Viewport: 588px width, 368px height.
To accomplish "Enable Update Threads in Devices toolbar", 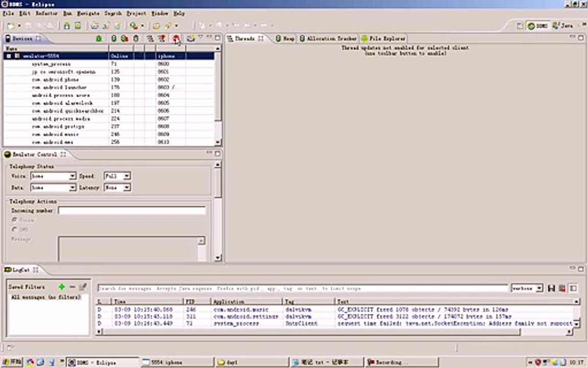I will [150, 38].
